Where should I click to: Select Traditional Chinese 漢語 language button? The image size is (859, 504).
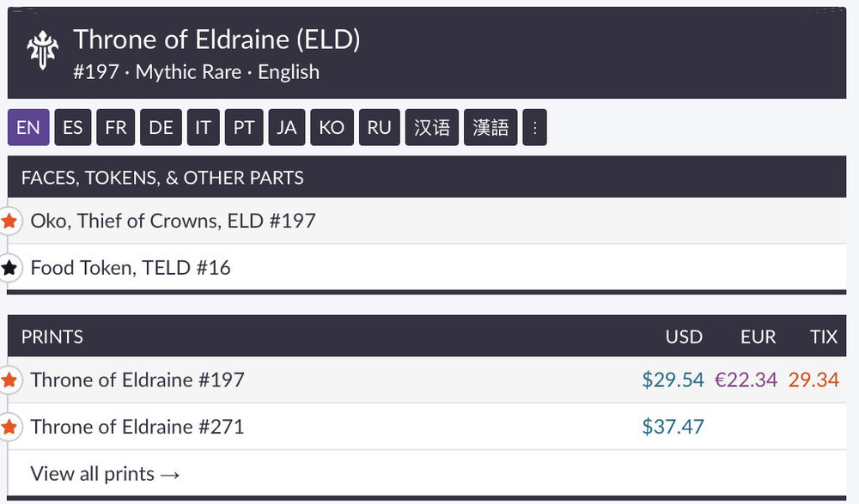[490, 128]
